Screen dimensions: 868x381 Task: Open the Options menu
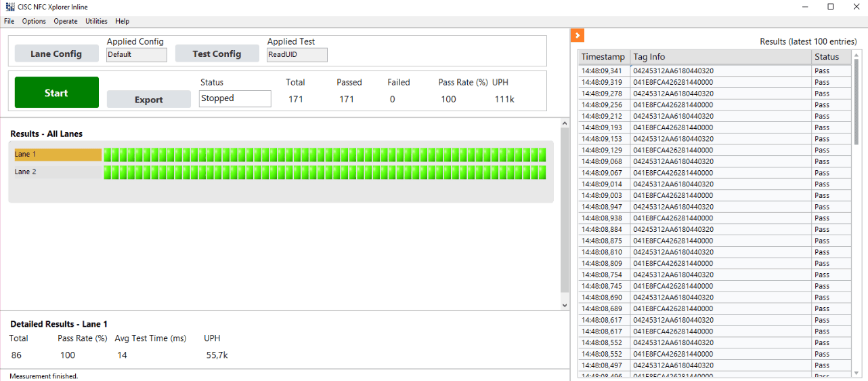coord(34,21)
